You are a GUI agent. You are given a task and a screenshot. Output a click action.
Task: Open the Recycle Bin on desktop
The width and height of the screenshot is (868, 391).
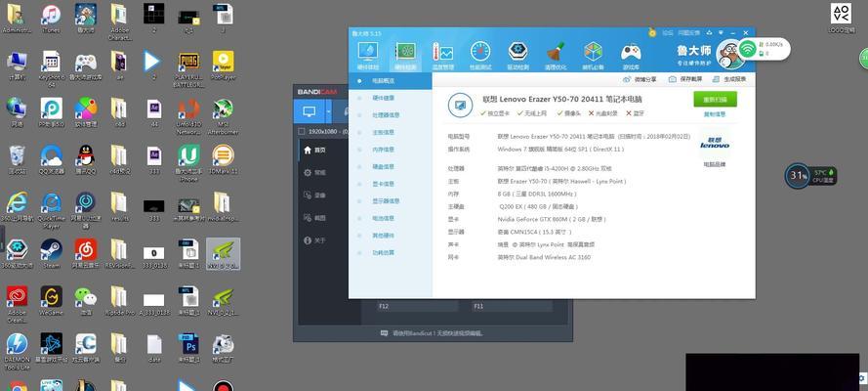coord(17,159)
